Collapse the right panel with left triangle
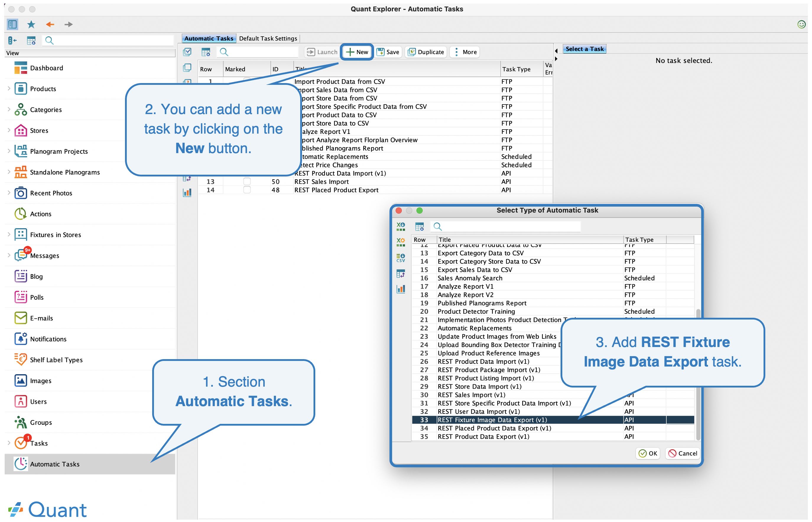The height and width of the screenshot is (522, 812). coord(556,51)
